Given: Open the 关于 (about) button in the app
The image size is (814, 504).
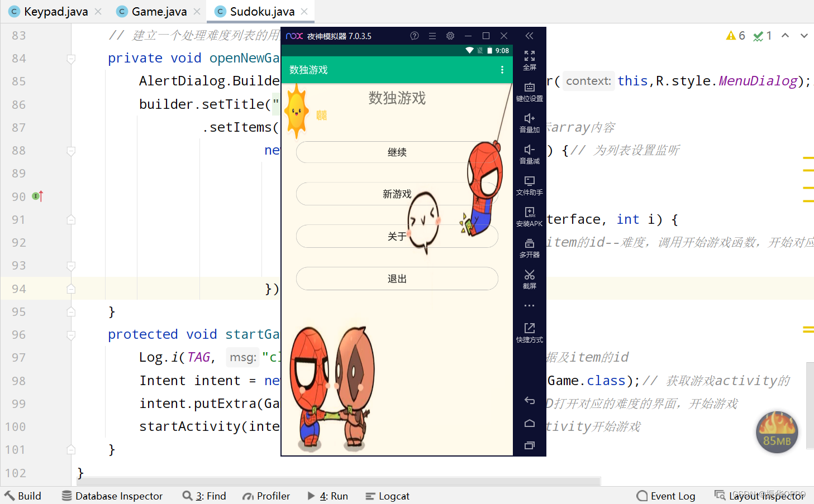Looking at the screenshot, I should [397, 236].
